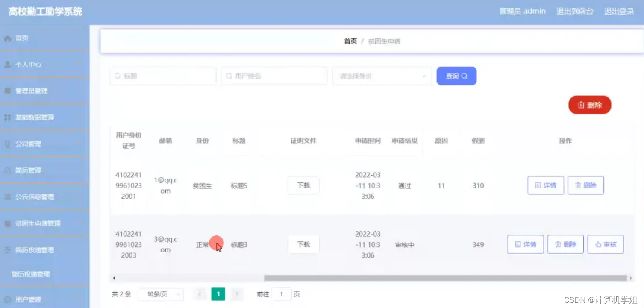Click 管理员 admin in the header
Viewport: 644px width, 308px height.
pos(522,11)
